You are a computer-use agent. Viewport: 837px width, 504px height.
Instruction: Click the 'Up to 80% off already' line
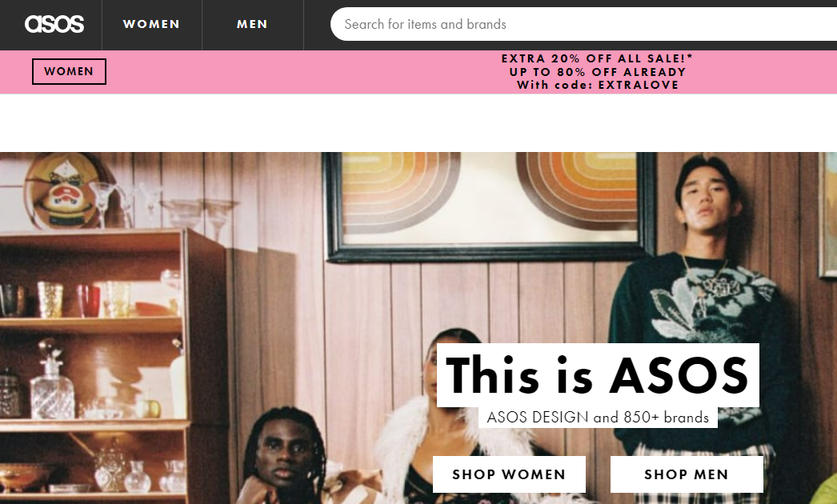point(597,72)
